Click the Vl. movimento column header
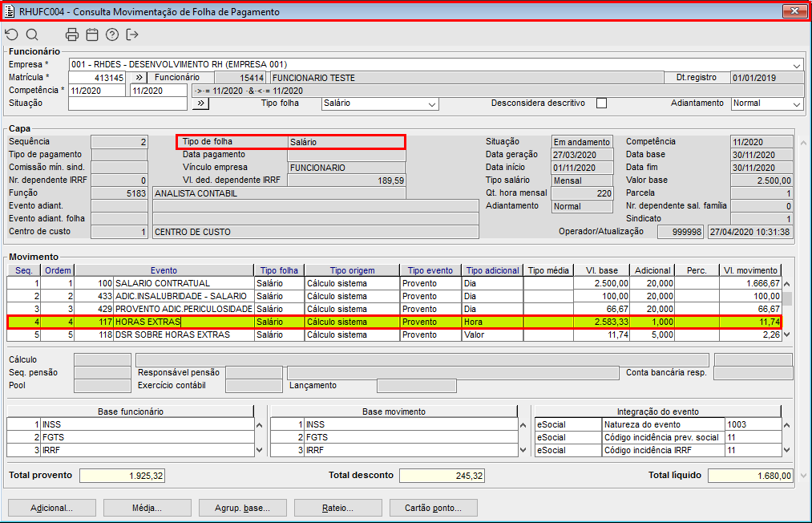The image size is (812, 523). tap(749, 270)
